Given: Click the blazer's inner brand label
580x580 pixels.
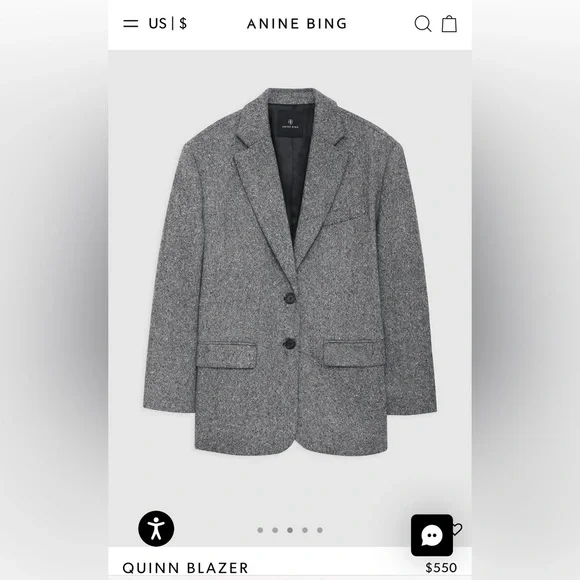Looking at the screenshot, I should click(x=290, y=124).
